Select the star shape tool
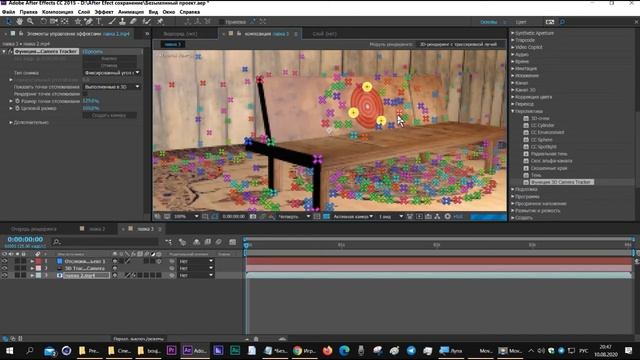The image size is (640, 360). [78, 21]
